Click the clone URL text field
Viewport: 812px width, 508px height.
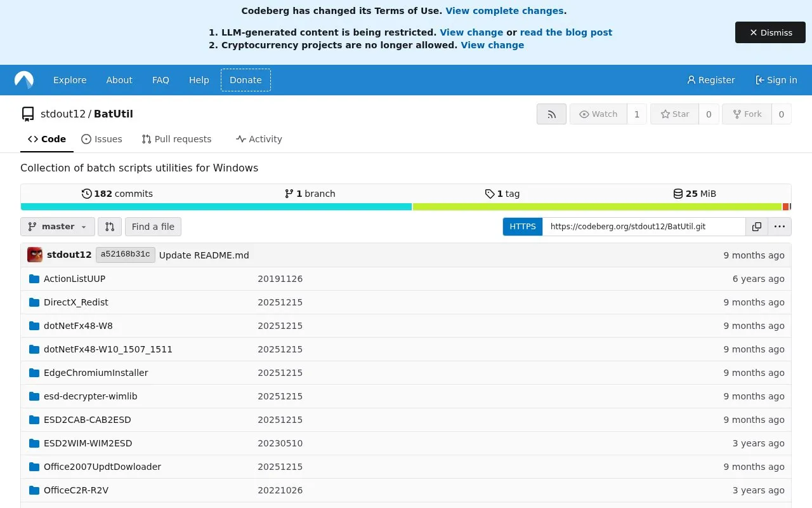pyautogui.click(x=644, y=227)
